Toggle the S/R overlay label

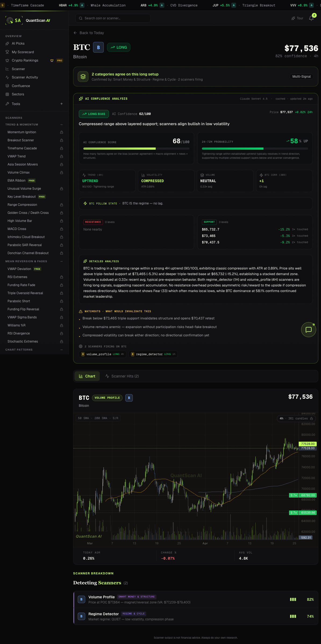point(116,418)
